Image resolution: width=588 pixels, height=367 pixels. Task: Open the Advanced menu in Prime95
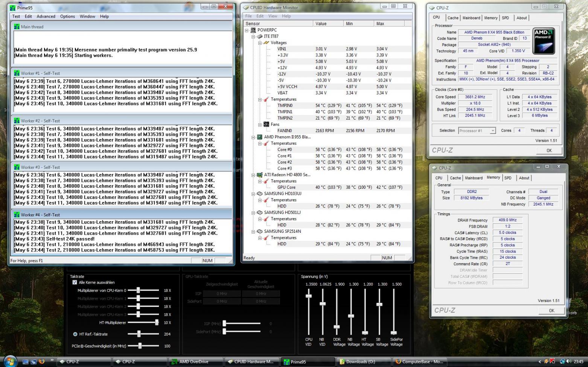[x=46, y=17]
